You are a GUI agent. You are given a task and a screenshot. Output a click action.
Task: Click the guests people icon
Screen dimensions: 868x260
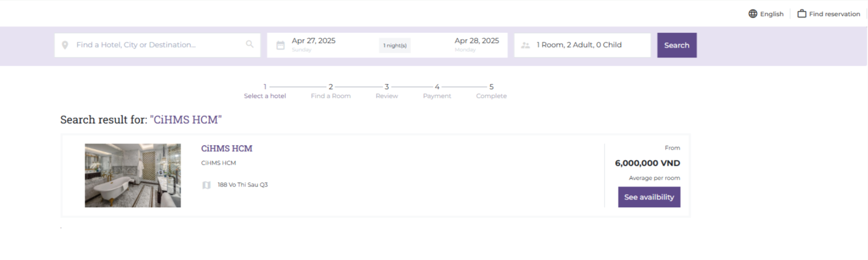coord(525,45)
